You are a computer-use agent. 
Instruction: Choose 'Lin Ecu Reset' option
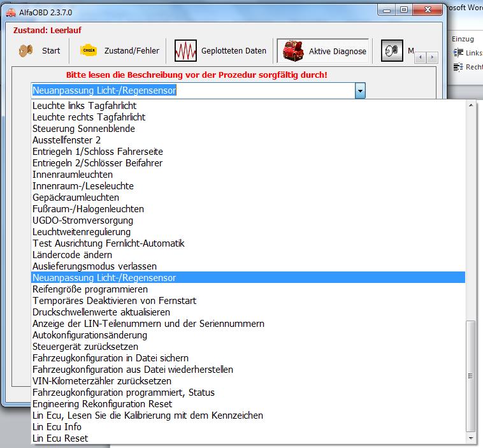(x=61, y=438)
